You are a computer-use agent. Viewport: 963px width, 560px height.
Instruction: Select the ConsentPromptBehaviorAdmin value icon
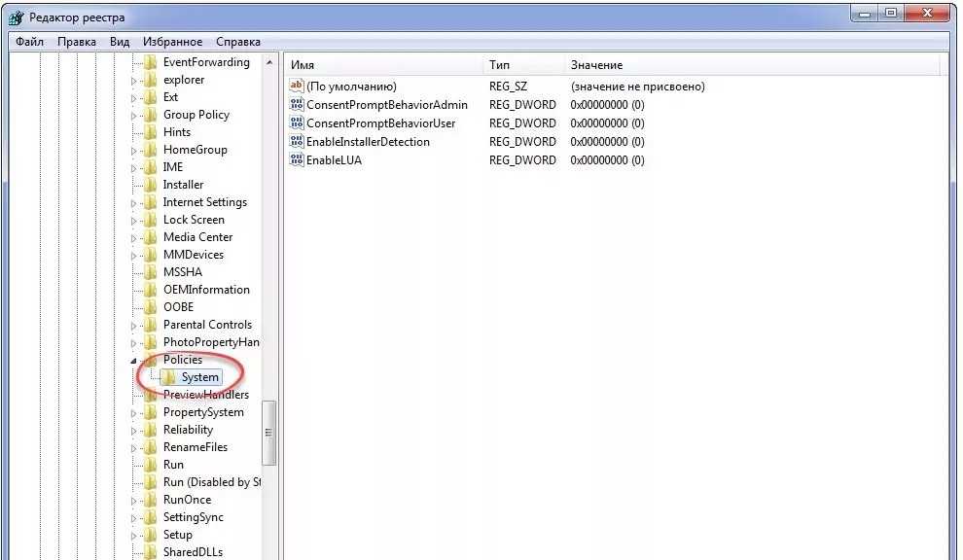click(x=298, y=105)
